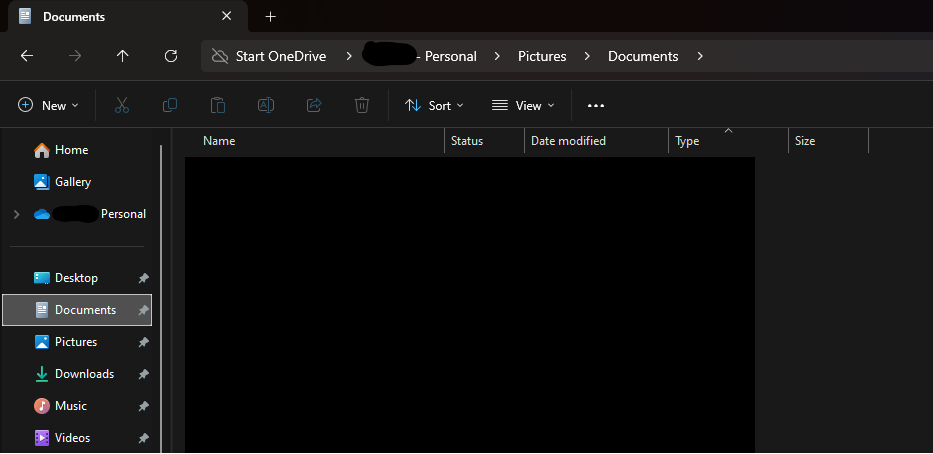Open the Sort options dropdown

[x=434, y=105]
